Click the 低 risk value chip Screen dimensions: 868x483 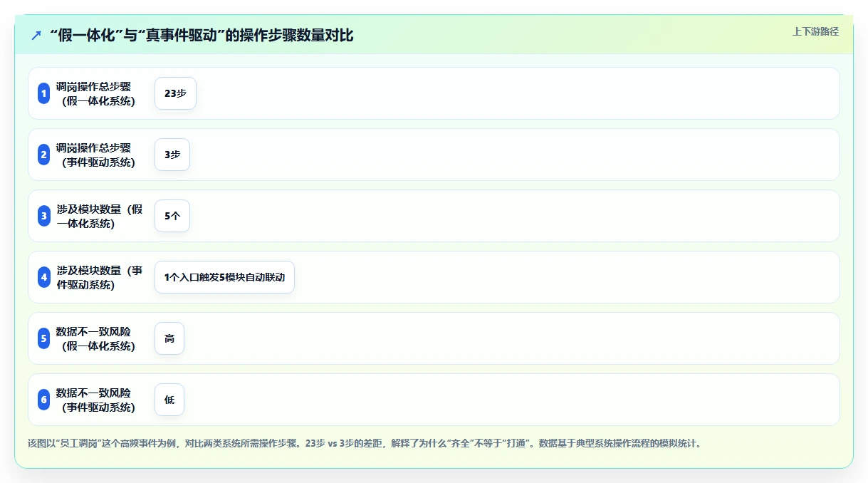(169, 400)
